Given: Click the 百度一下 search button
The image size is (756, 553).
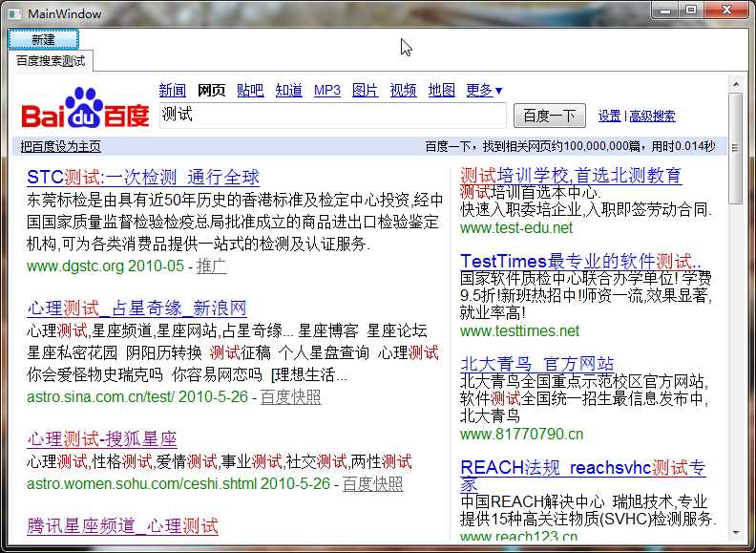Looking at the screenshot, I should tap(550, 116).
